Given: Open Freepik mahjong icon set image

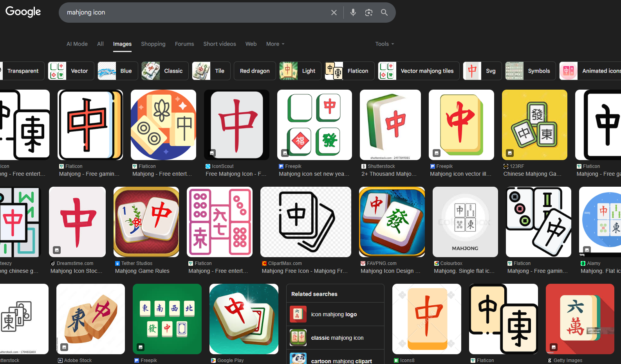Looking at the screenshot, I should pyautogui.click(x=314, y=125).
